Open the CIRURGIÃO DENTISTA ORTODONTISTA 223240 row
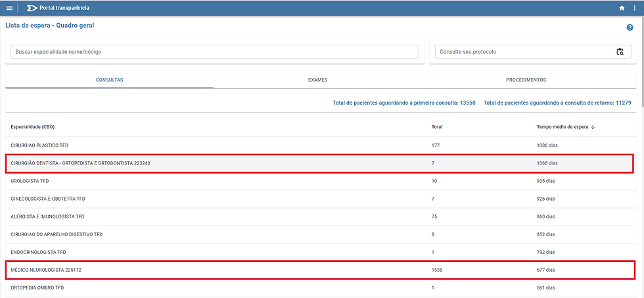The width and height of the screenshot is (644, 298). (x=320, y=163)
